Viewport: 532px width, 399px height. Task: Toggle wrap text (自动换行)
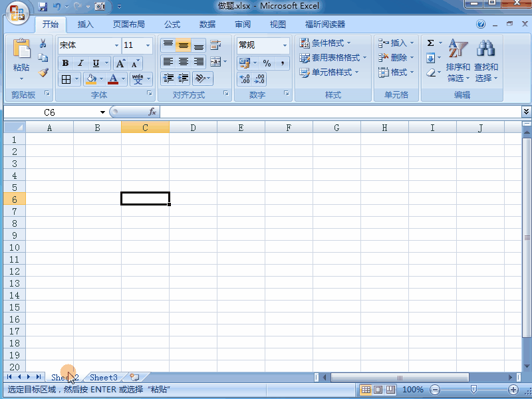(215, 45)
